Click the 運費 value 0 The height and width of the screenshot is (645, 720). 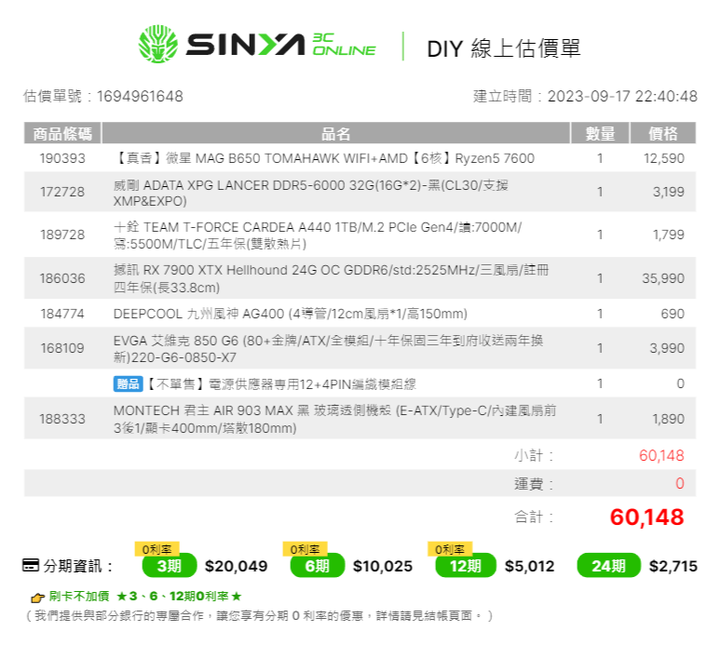[680, 483]
